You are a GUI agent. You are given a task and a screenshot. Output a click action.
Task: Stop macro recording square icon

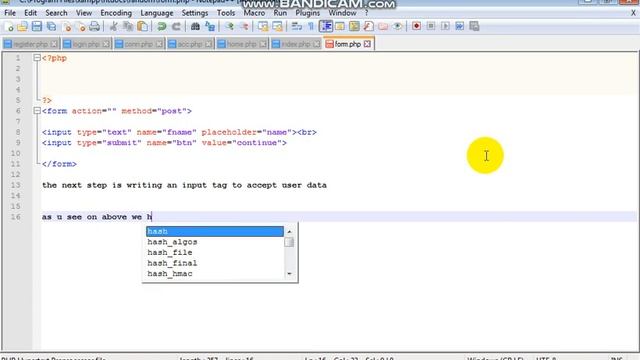point(431,27)
